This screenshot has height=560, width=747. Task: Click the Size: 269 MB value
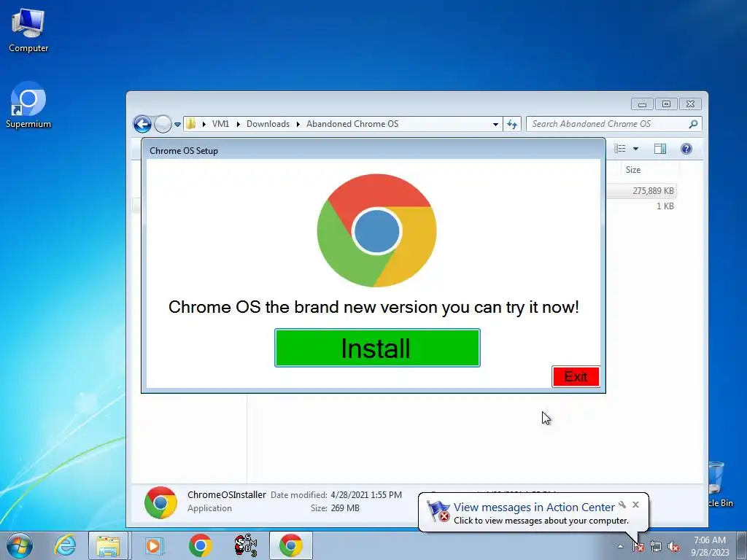coord(345,508)
